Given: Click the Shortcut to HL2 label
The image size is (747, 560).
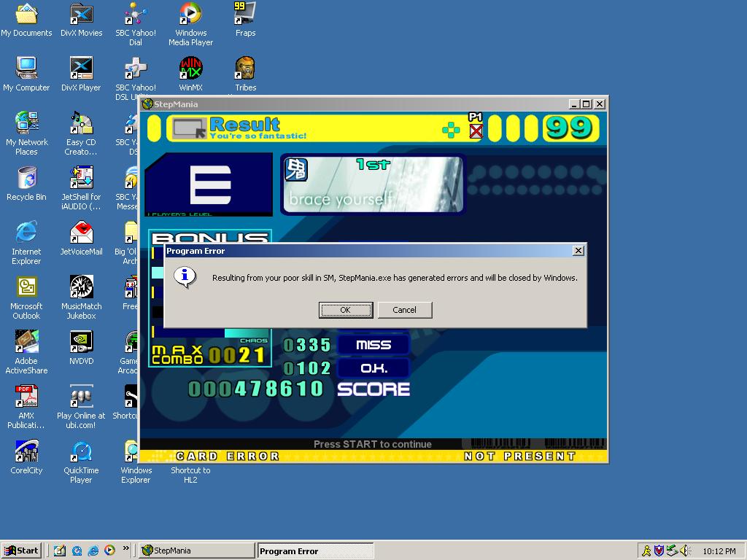Looking at the screenshot, I should coord(190,475).
